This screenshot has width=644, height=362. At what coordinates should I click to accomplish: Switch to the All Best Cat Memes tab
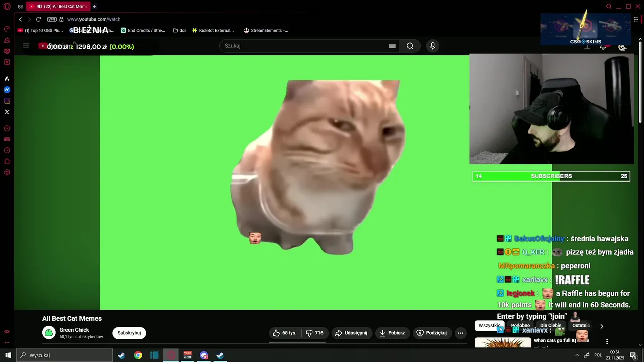(57, 6)
